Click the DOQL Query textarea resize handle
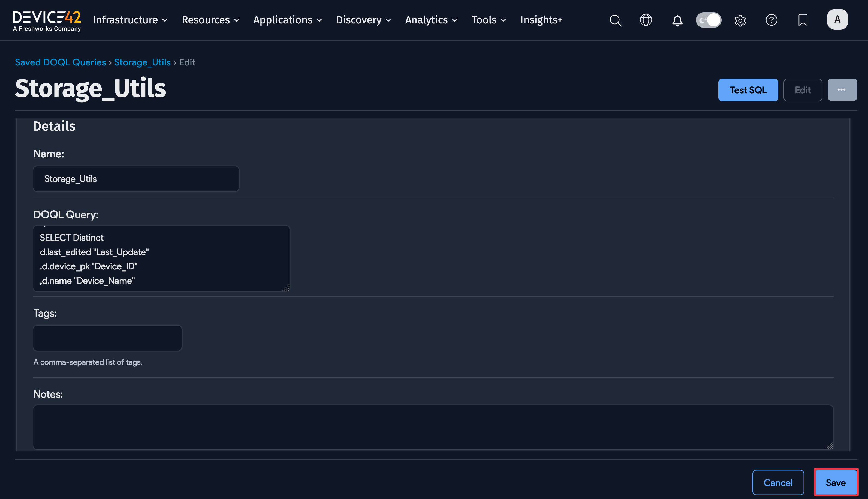The image size is (868, 499). [x=286, y=288]
